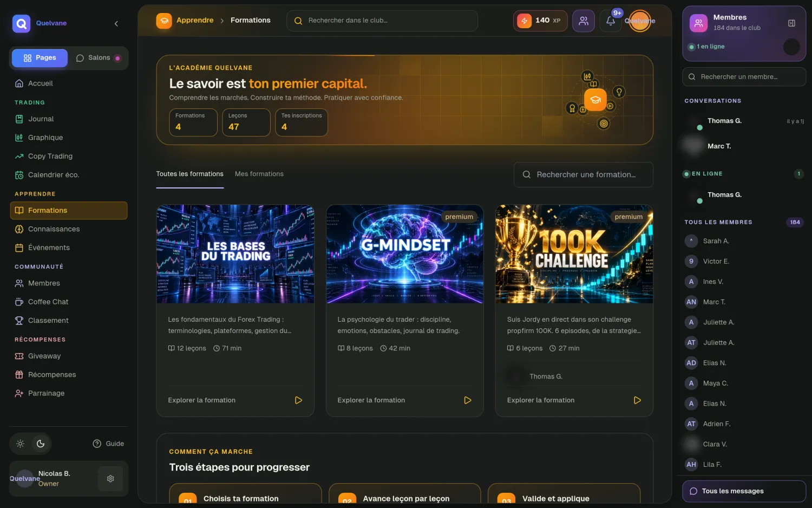Click play icon on G-Mindset card
This screenshot has width=812, height=508.
[x=468, y=401]
